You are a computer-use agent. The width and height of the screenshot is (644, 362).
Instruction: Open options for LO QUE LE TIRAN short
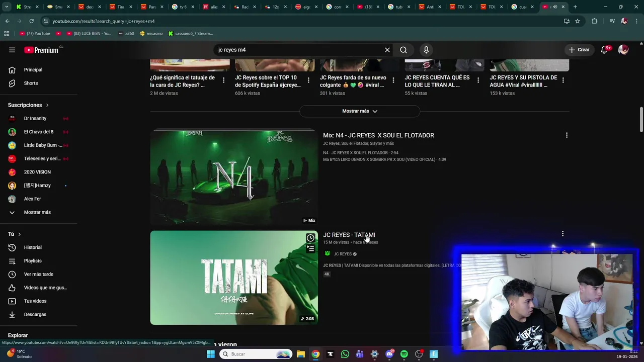pos(478,80)
